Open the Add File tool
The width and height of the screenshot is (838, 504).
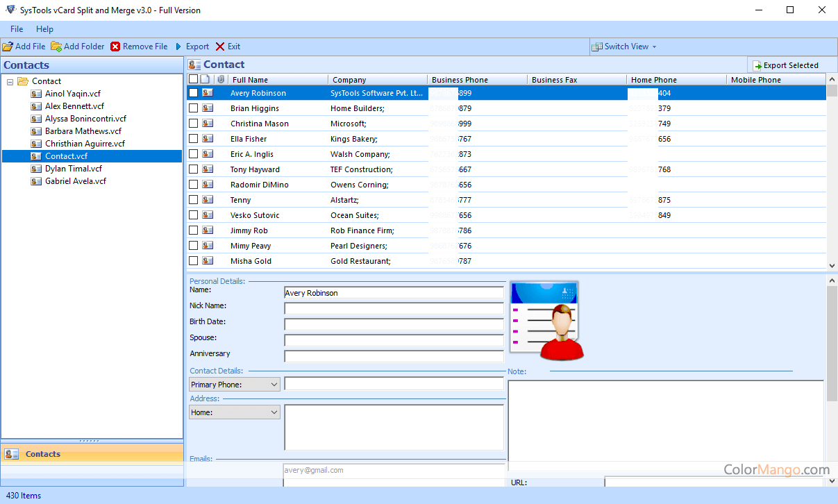tap(24, 47)
